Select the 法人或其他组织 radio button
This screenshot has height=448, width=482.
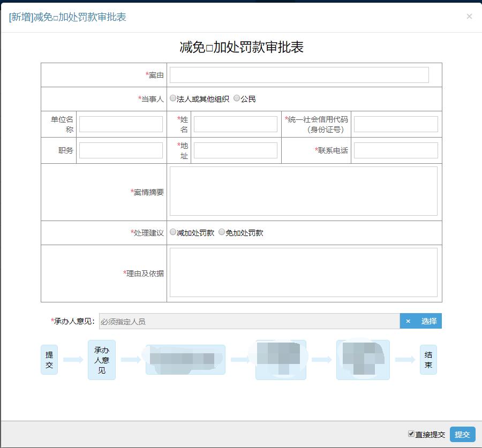(x=173, y=98)
